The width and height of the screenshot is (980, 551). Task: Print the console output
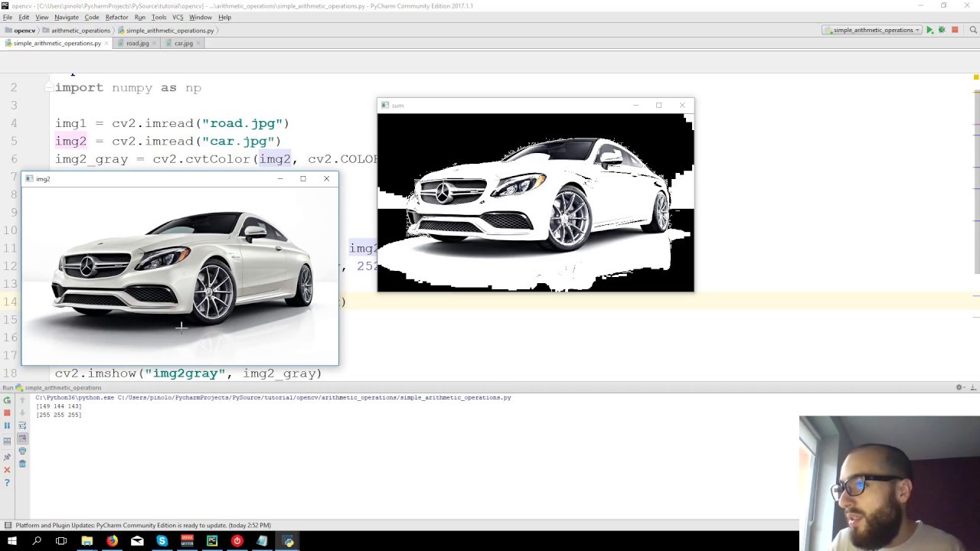(x=22, y=451)
